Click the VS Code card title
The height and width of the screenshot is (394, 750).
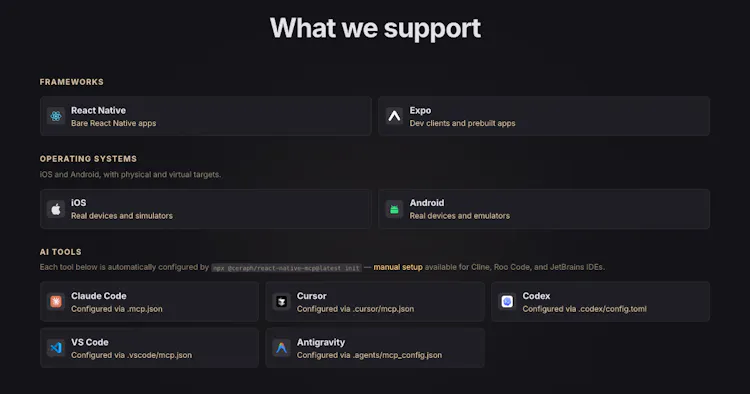coord(90,342)
